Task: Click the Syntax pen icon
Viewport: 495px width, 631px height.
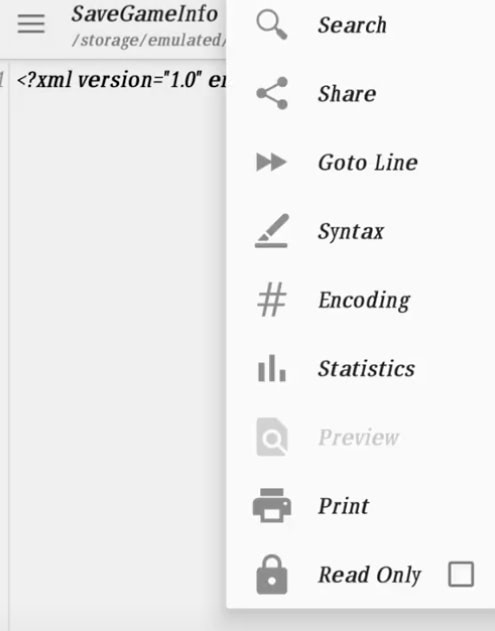Action: click(x=272, y=231)
